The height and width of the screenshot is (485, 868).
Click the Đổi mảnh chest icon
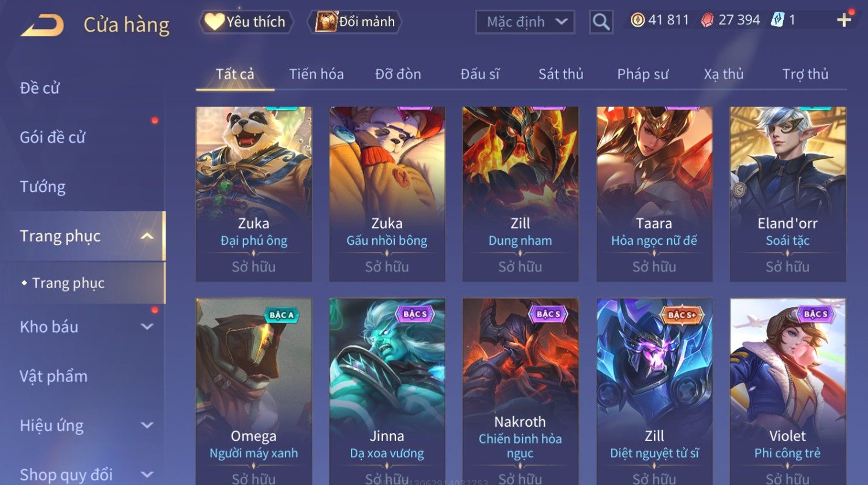[x=326, y=22]
